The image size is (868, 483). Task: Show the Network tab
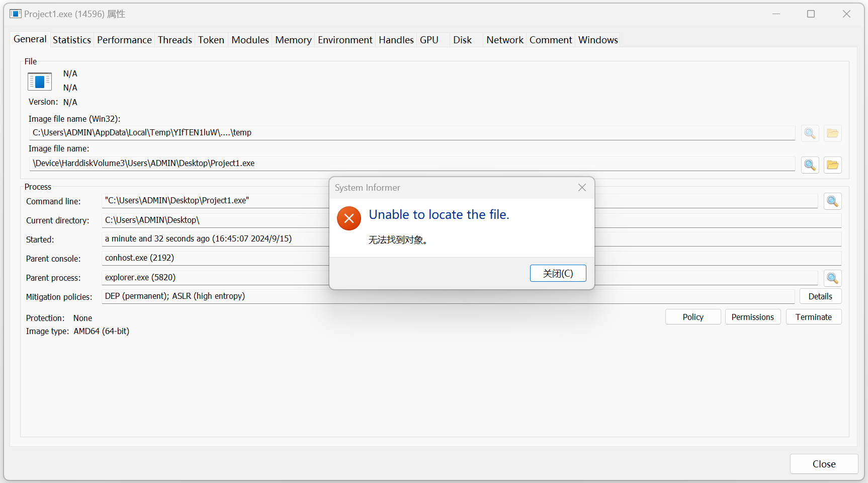tap(504, 40)
